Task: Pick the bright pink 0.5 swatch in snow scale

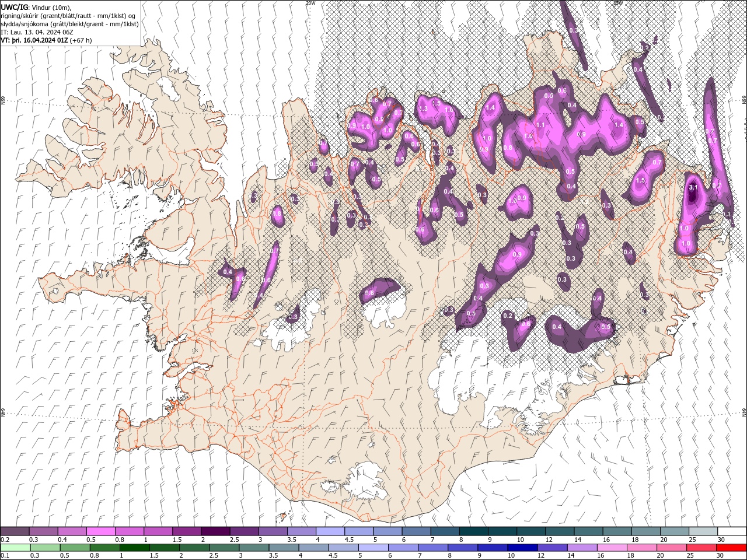Action: point(100,531)
